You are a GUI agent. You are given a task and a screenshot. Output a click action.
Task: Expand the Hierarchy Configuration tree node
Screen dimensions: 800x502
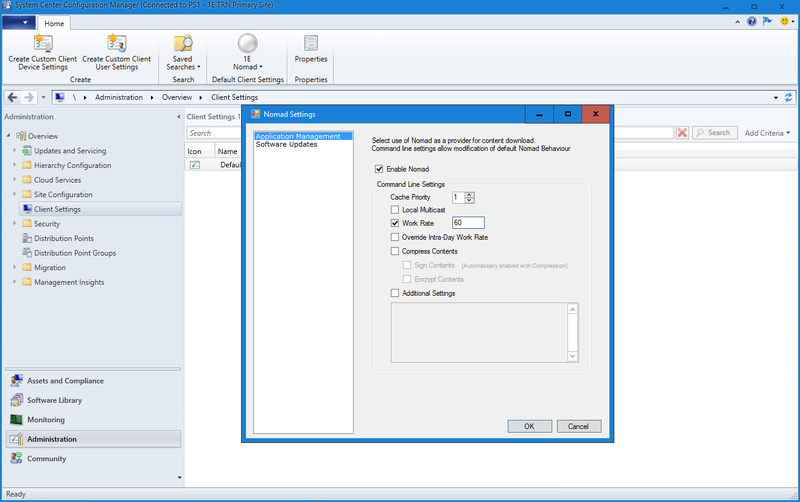coord(15,165)
